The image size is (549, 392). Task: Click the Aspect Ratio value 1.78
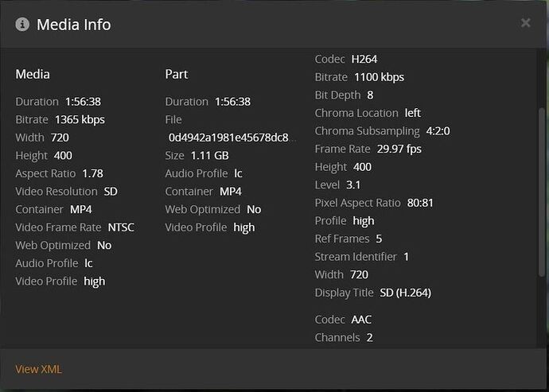click(92, 173)
